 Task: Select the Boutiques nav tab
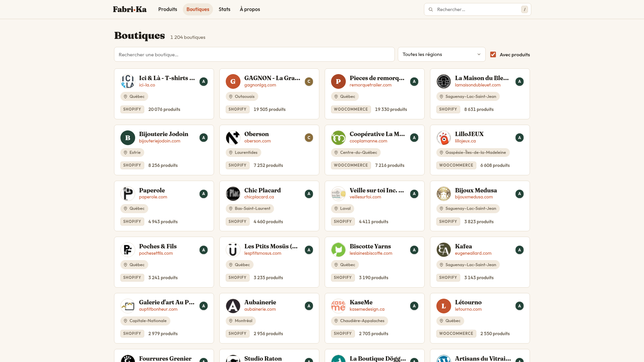pos(198,9)
